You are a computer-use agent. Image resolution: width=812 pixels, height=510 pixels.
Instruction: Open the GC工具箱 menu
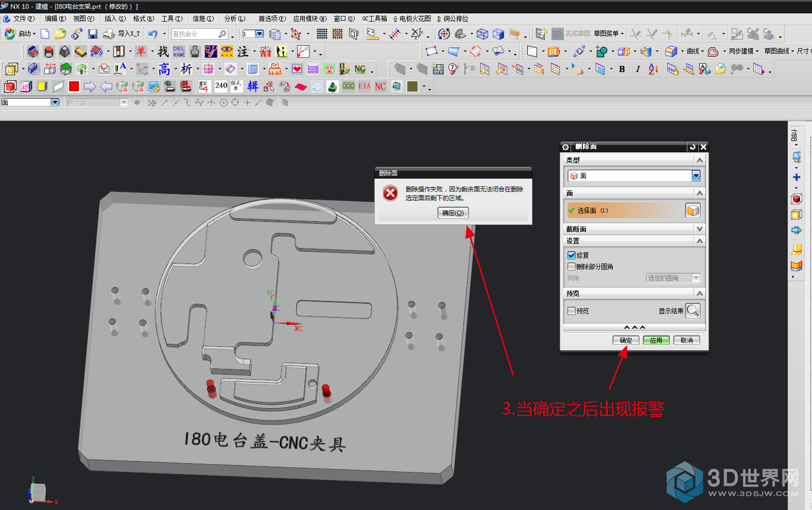pyautogui.click(x=374, y=19)
